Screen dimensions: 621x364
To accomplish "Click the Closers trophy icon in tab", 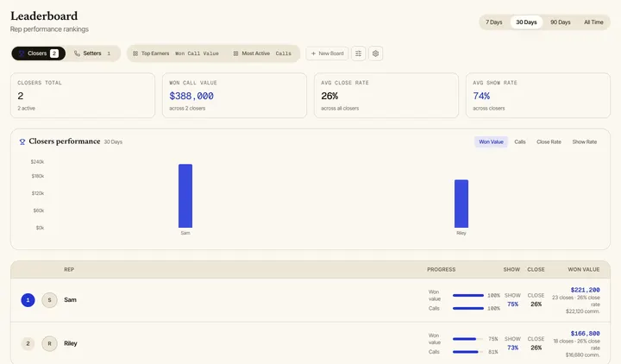I will pyautogui.click(x=22, y=53).
